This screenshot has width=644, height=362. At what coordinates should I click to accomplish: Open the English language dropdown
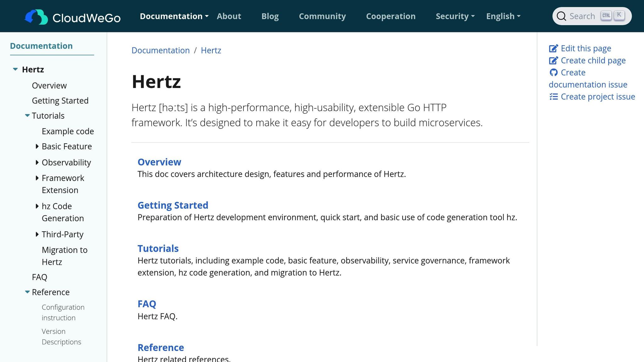[x=503, y=16]
